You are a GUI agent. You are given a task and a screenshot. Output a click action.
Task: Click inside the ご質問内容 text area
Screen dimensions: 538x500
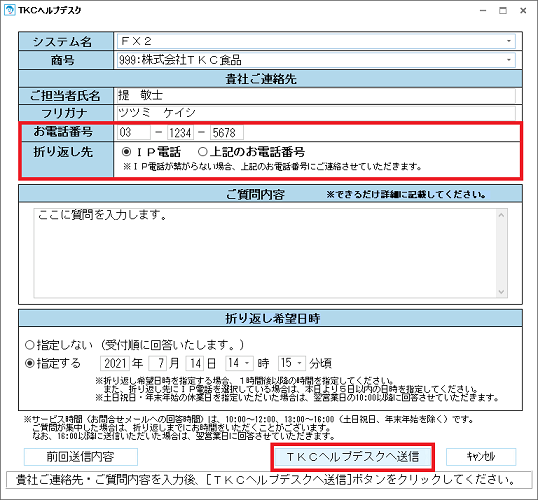click(265, 253)
